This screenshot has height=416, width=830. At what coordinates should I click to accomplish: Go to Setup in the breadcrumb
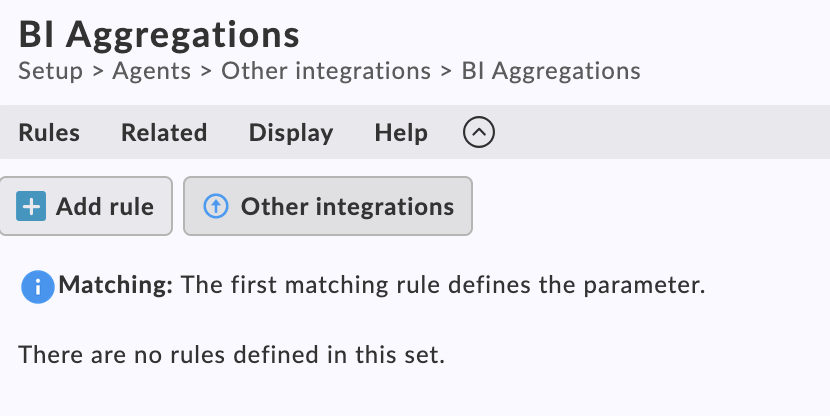pos(50,71)
